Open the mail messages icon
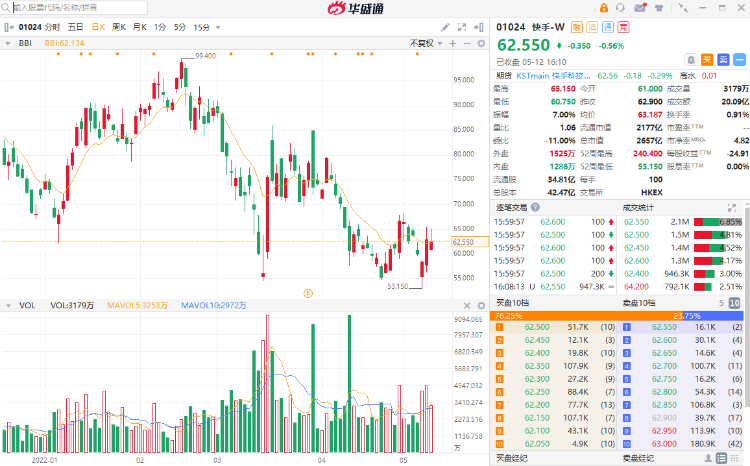This screenshot has height=466, width=750. click(x=640, y=8)
